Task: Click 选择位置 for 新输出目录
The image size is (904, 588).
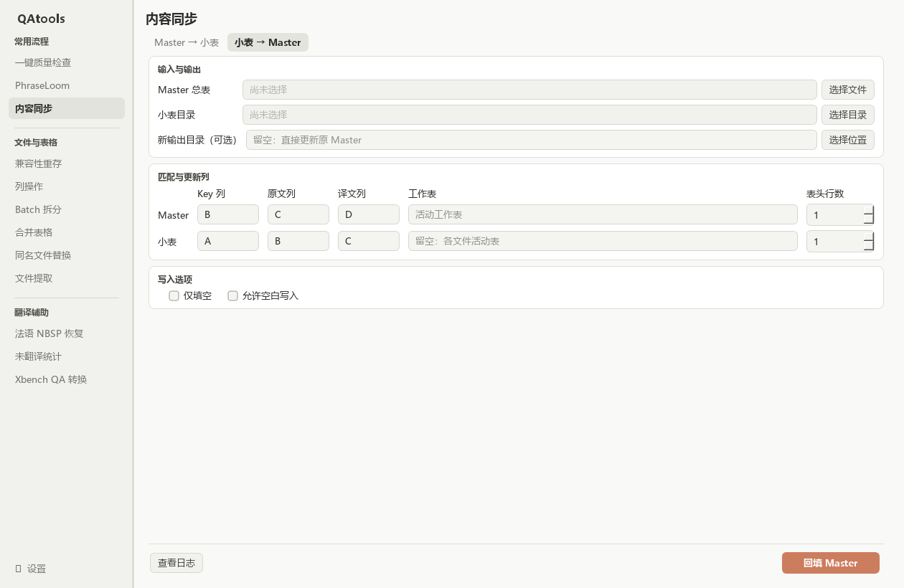Action: click(x=848, y=140)
